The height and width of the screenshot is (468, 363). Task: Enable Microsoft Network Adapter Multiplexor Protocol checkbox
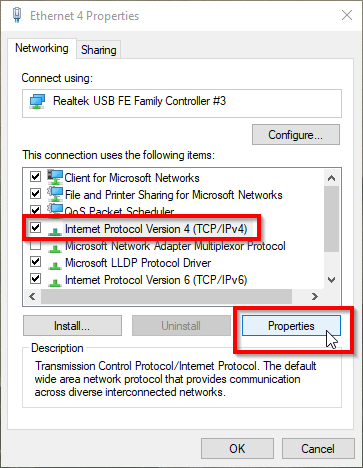(35, 246)
